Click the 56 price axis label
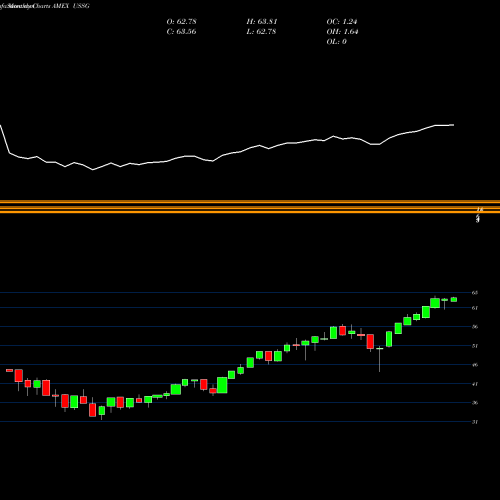500x500 pixels. 475,327
